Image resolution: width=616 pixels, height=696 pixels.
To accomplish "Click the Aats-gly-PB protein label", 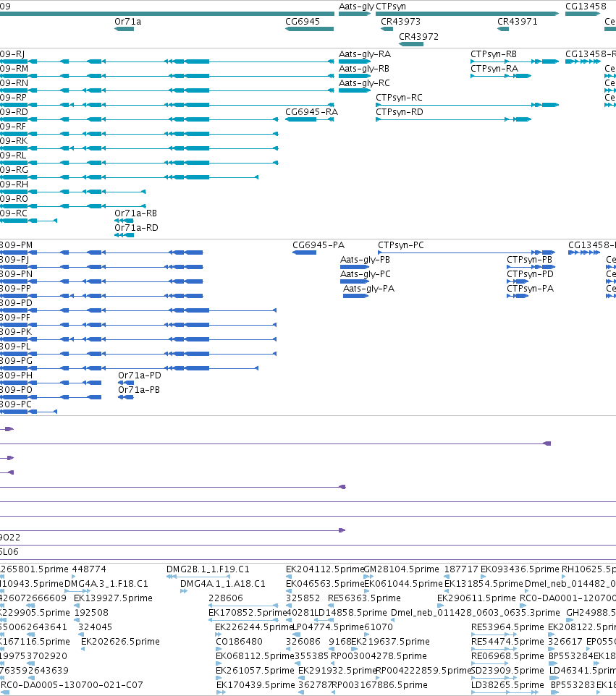I will pyautogui.click(x=365, y=260).
